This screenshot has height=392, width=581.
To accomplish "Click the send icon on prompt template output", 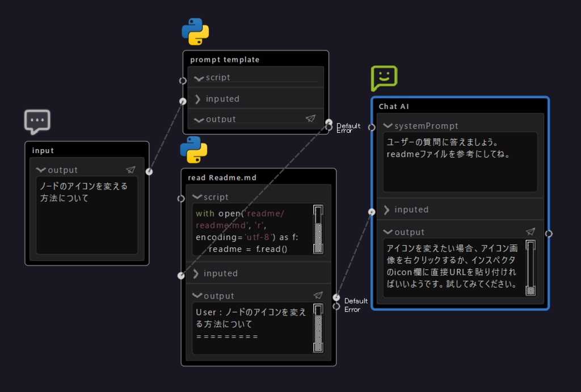I will 310,119.
